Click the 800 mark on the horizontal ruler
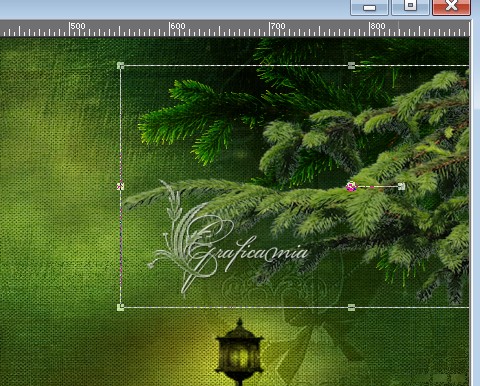Viewport: 480px width, 386px height. point(377,26)
